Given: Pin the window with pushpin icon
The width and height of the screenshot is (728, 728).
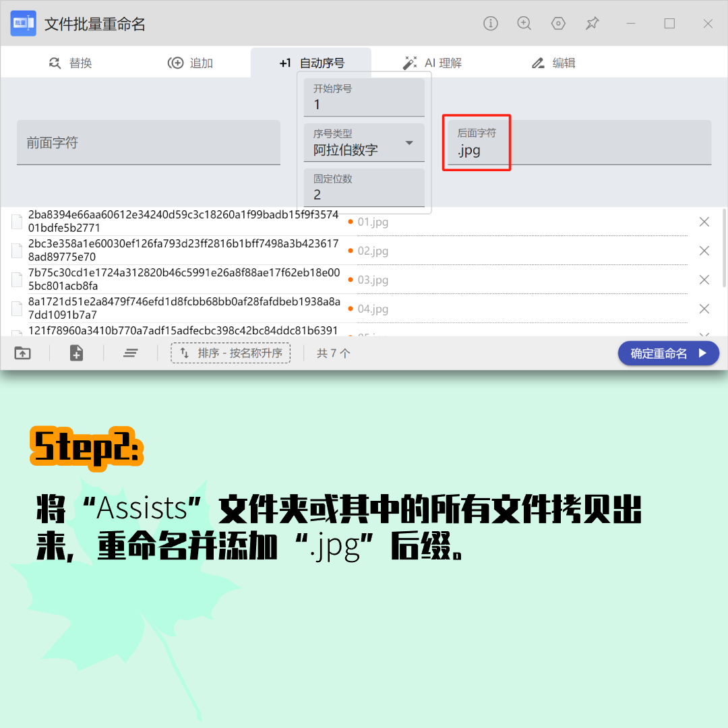Looking at the screenshot, I should [592, 24].
